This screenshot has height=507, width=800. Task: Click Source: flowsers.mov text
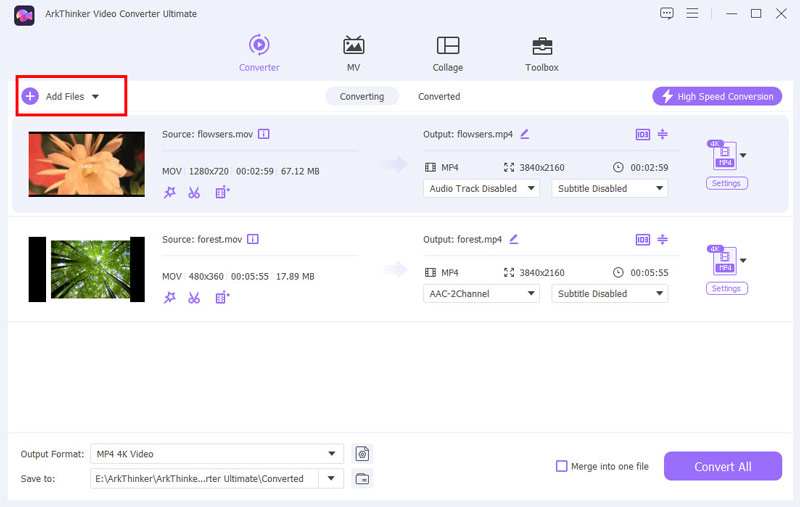click(207, 134)
